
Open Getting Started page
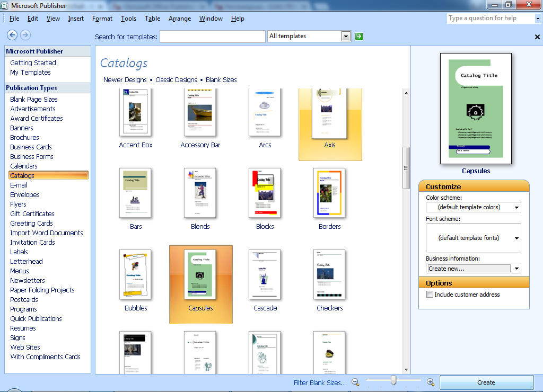(x=33, y=63)
